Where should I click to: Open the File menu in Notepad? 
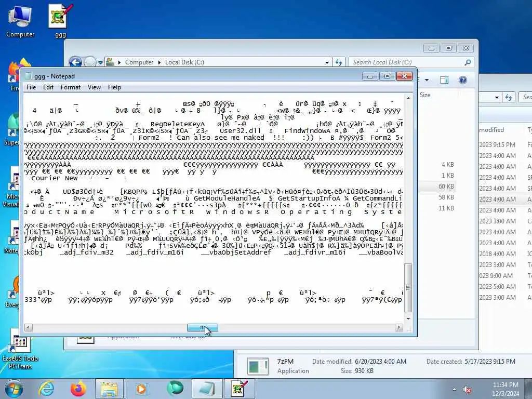click(x=31, y=87)
